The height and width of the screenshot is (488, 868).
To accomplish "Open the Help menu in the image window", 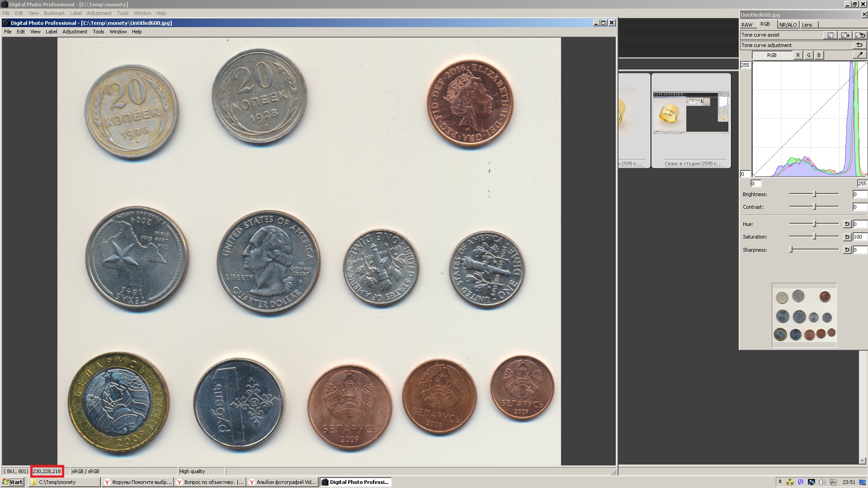I will [137, 32].
